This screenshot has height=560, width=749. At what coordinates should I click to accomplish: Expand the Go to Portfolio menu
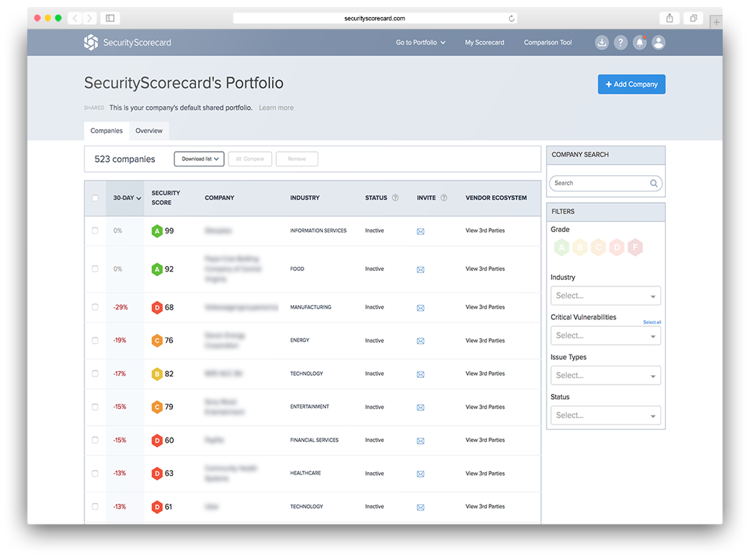pyautogui.click(x=420, y=42)
